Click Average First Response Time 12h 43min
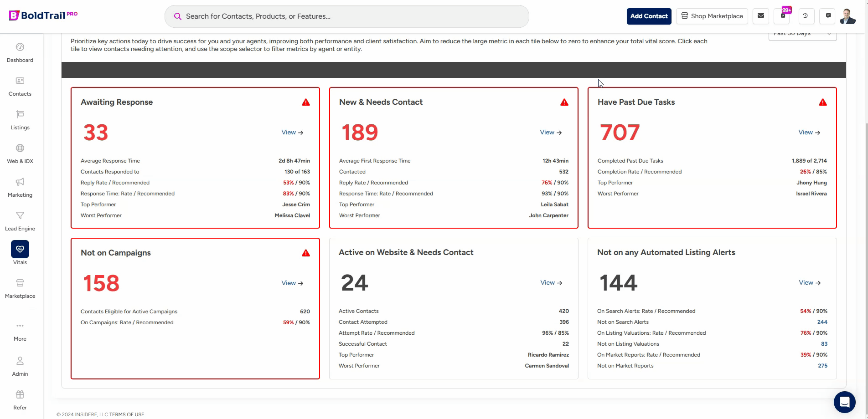This screenshot has height=419, width=868. click(x=555, y=161)
